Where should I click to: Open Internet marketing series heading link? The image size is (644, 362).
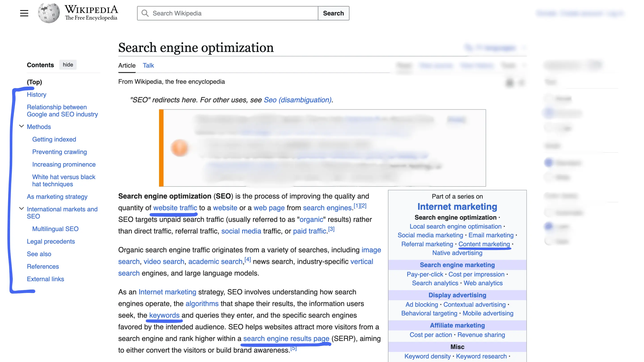[457, 207]
